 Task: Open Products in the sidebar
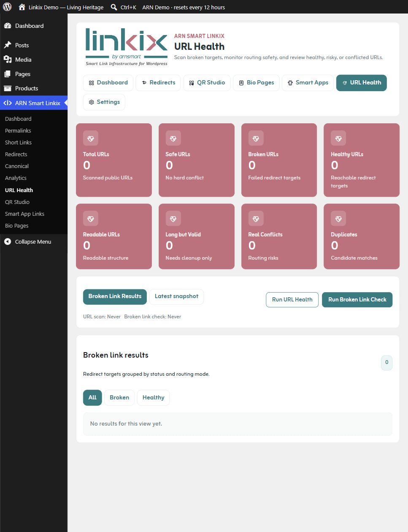tap(34, 88)
